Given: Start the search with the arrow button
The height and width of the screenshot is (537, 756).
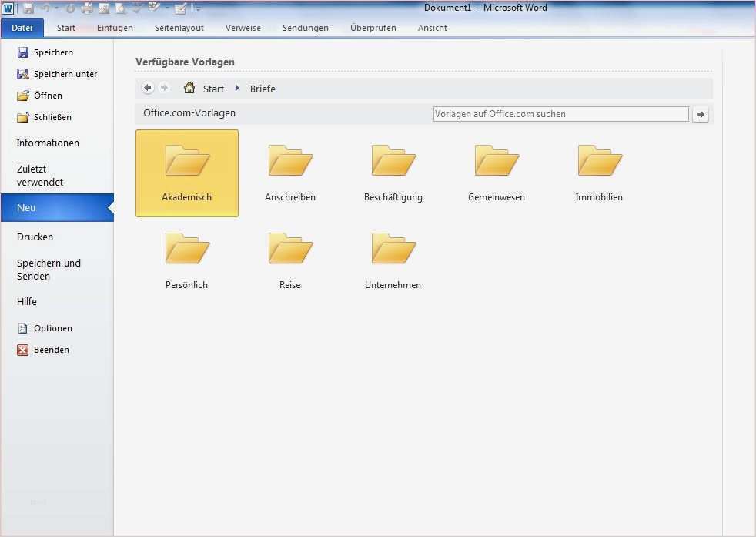Looking at the screenshot, I should 701,114.
